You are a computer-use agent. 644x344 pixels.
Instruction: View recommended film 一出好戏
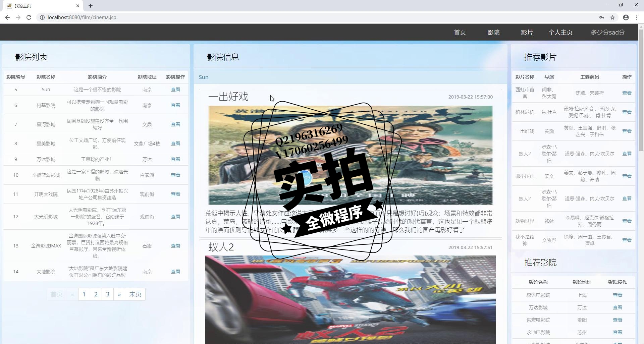(x=627, y=131)
